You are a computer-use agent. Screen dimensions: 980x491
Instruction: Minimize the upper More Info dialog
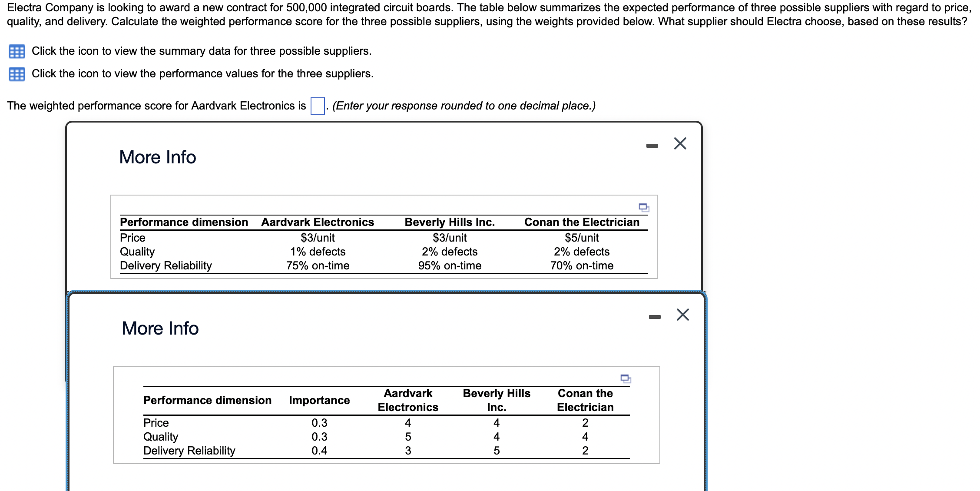click(652, 146)
